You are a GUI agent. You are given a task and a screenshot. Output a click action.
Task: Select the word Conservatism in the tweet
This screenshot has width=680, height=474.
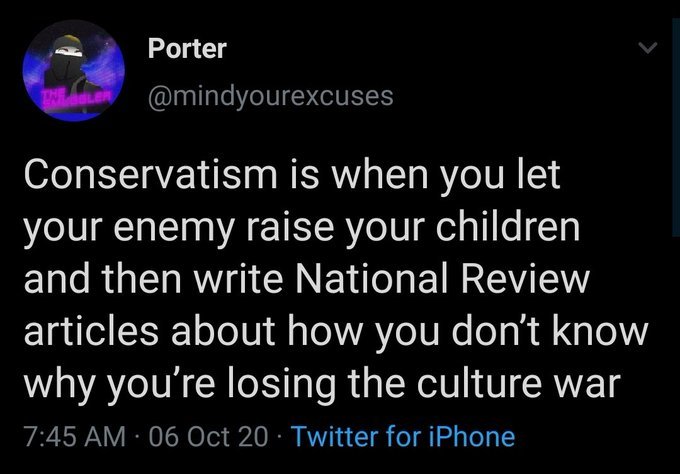click(151, 175)
